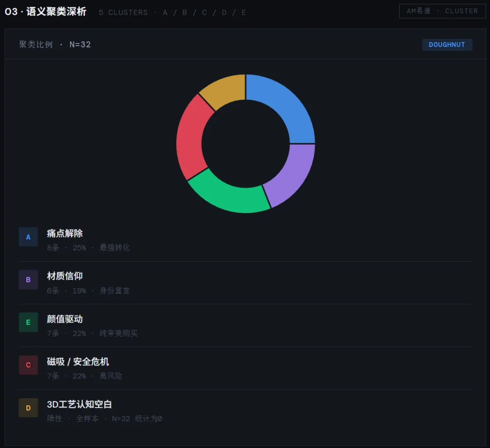
Task: Click the yellow D cluster badge
Action: tap(28, 408)
